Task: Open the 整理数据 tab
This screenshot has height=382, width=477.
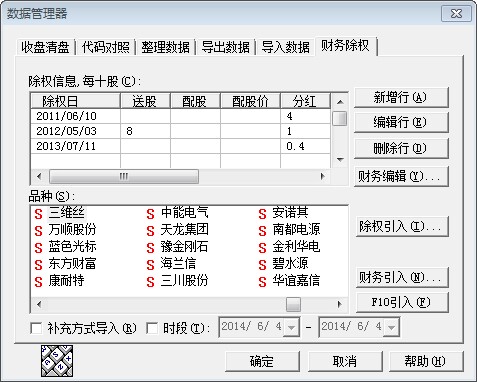Action: pos(165,47)
